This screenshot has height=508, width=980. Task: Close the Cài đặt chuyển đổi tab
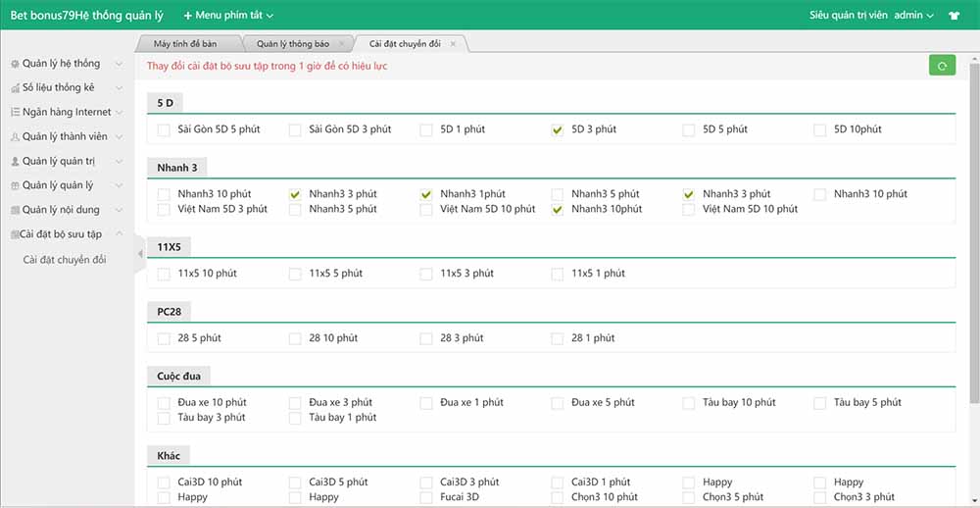[x=453, y=44]
